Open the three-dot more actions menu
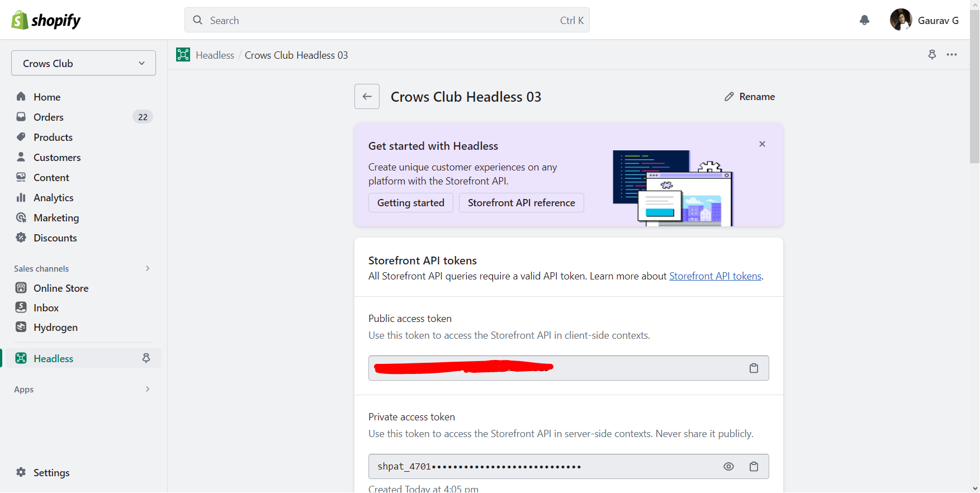 click(951, 55)
